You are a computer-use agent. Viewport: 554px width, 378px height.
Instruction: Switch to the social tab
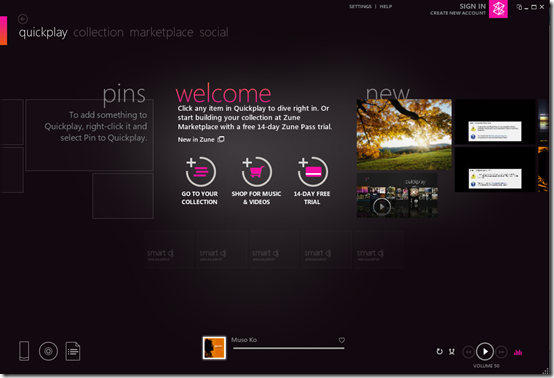click(214, 33)
